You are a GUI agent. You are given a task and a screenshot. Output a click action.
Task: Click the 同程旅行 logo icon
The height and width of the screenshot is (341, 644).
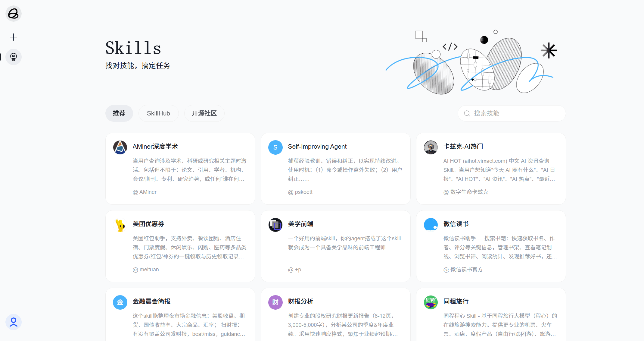(x=431, y=302)
